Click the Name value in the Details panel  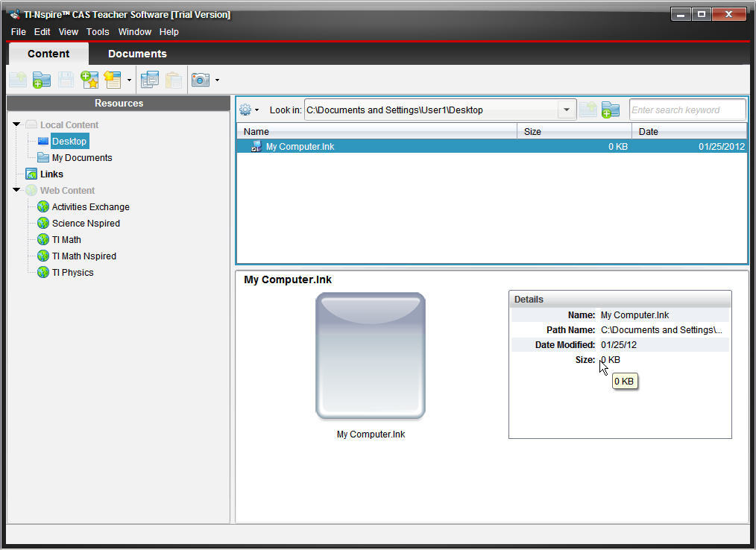point(634,315)
